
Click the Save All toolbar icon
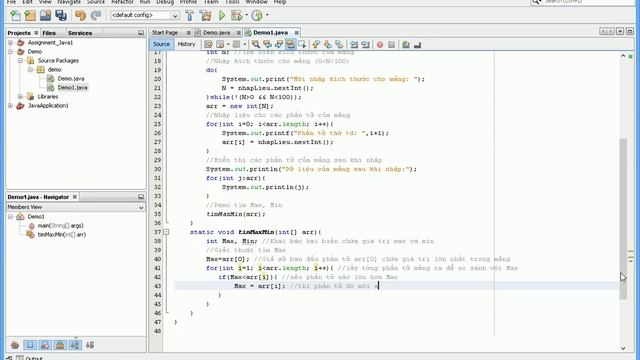61,16
